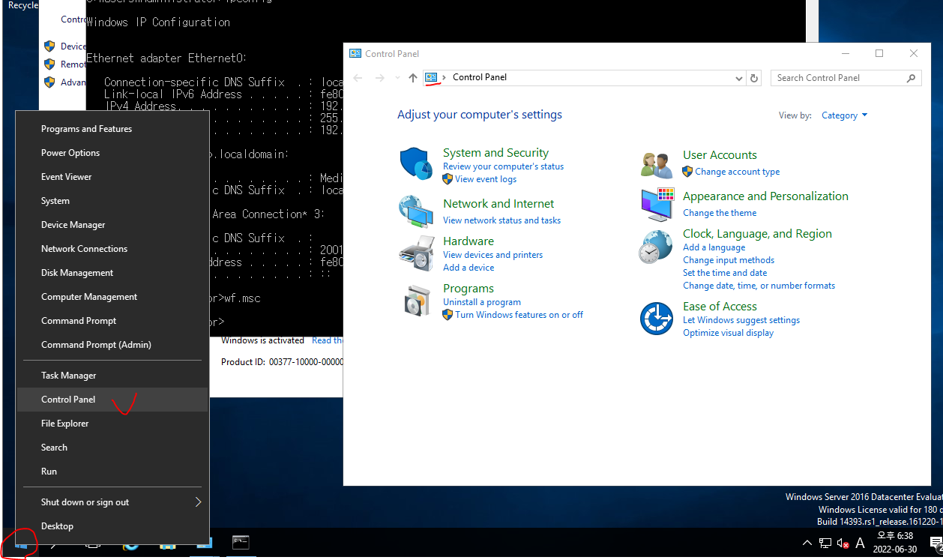Click the search magnifier in Control Panel
943x560 pixels.
click(x=911, y=78)
